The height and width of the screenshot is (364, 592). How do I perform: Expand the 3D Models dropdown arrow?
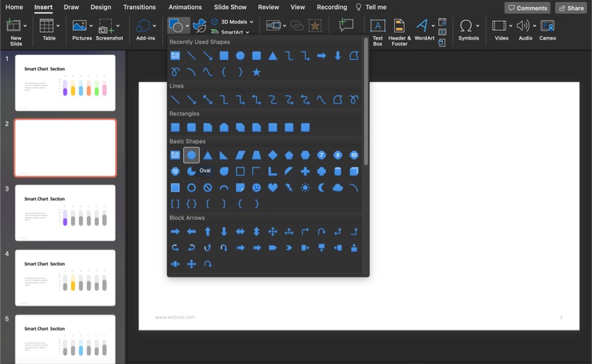click(251, 22)
